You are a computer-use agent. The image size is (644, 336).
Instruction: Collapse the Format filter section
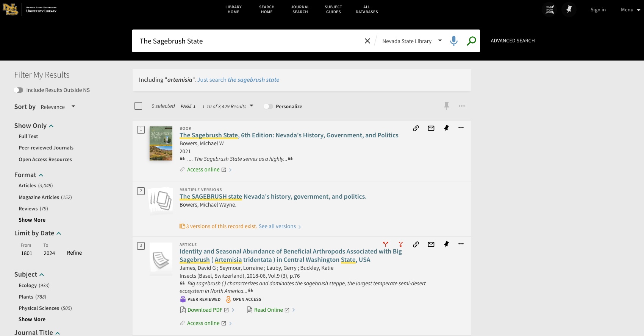29,175
